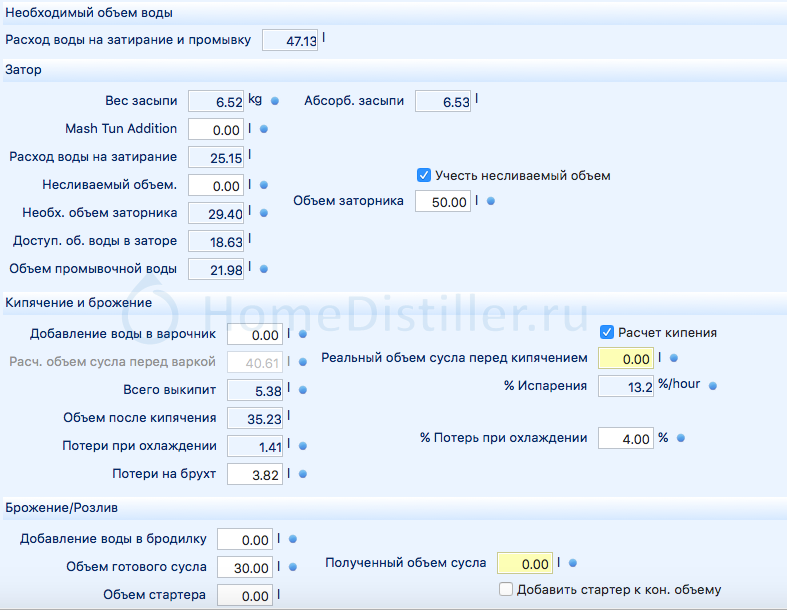Click blue dot beside Потери на брухт
Screen dimensions: 787x610
click(x=302, y=474)
